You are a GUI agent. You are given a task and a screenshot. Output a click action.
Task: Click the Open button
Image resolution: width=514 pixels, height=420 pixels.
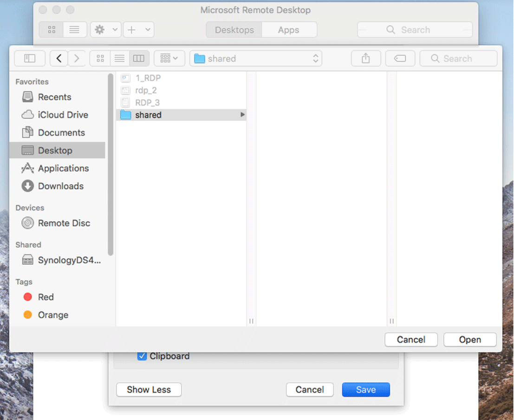(x=470, y=340)
